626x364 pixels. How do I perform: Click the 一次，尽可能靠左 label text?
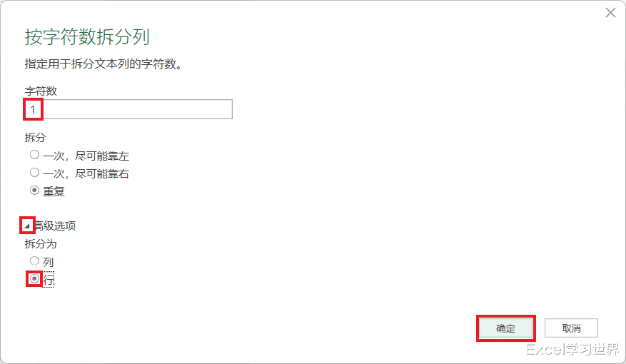86,156
